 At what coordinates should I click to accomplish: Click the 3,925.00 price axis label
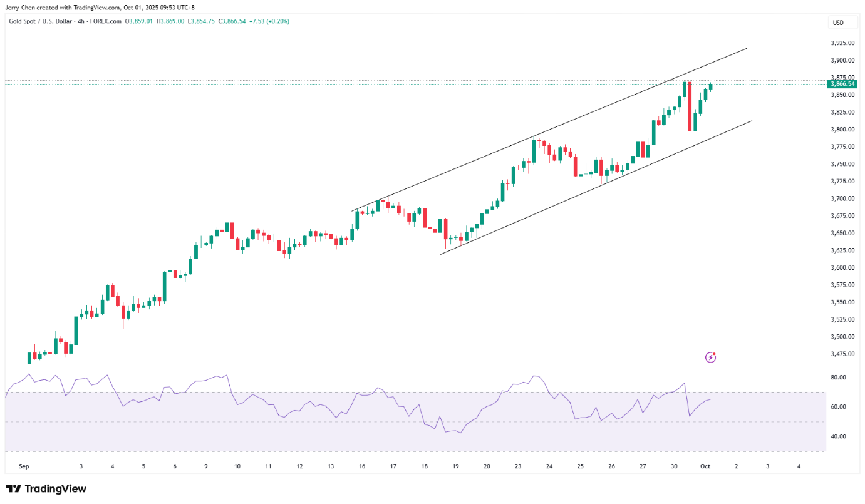click(842, 43)
